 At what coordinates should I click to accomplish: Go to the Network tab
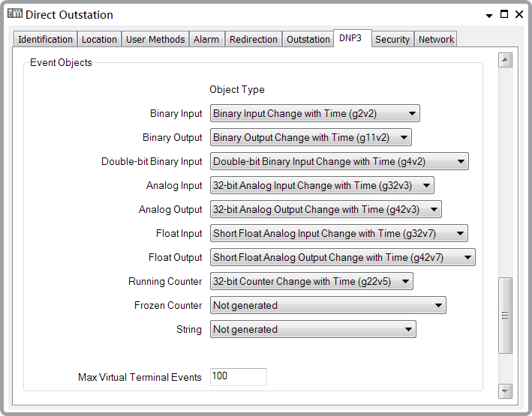436,40
